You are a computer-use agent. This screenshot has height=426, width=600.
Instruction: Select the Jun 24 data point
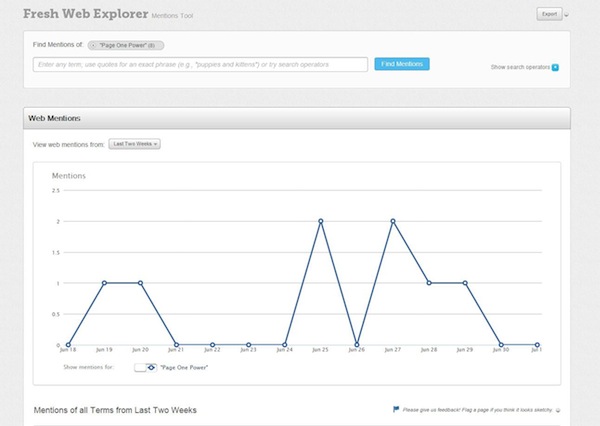(x=285, y=345)
